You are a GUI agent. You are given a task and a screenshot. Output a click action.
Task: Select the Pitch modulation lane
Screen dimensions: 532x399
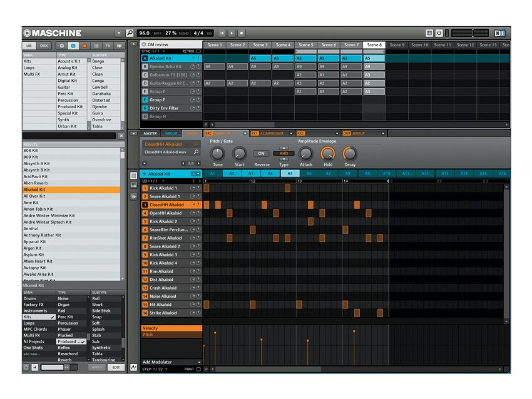[x=171, y=335]
